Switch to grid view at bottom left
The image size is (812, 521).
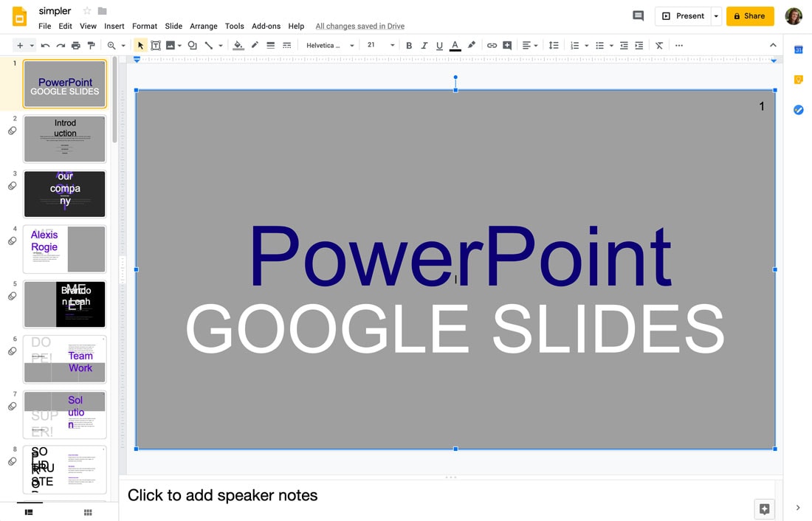88,512
